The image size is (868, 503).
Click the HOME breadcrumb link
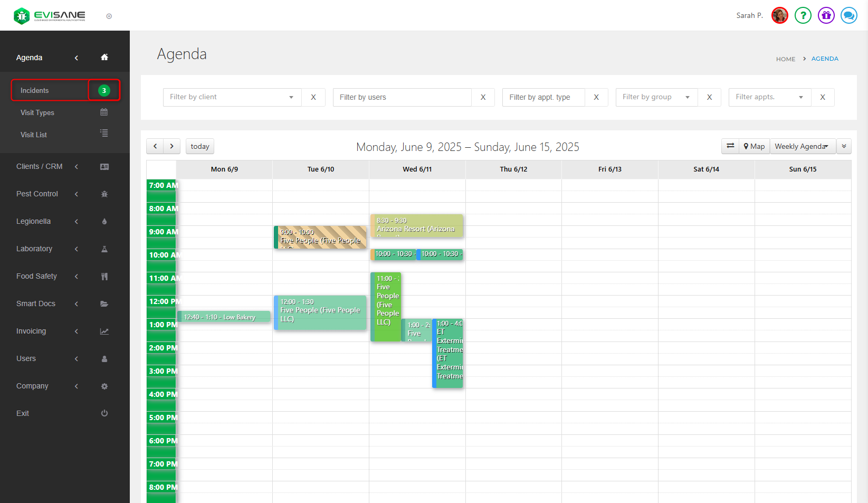[x=786, y=59]
